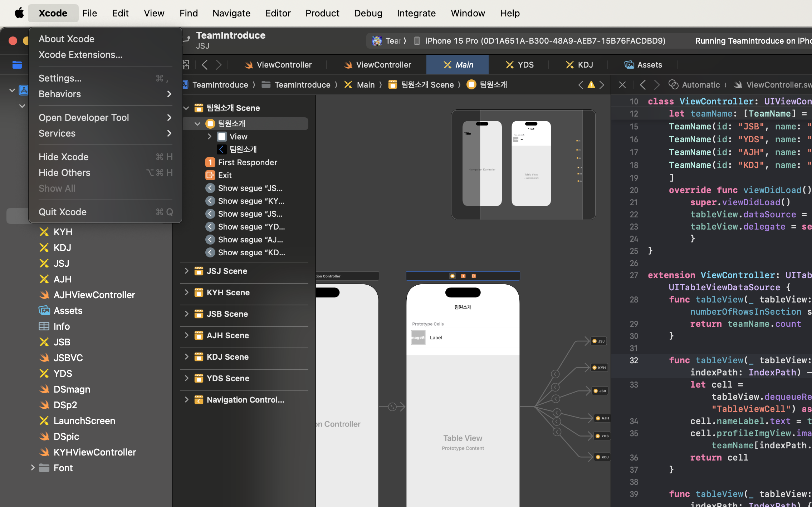Go forward in editor history

(219, 65)
